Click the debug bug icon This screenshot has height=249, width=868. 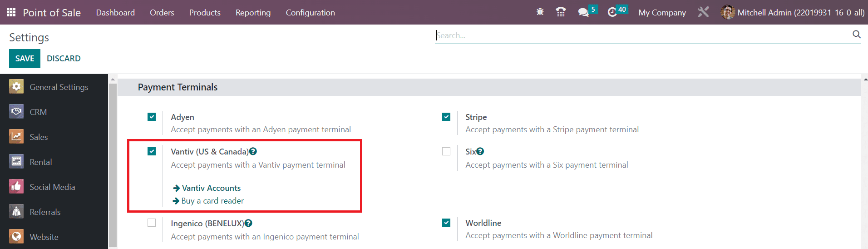540,12
